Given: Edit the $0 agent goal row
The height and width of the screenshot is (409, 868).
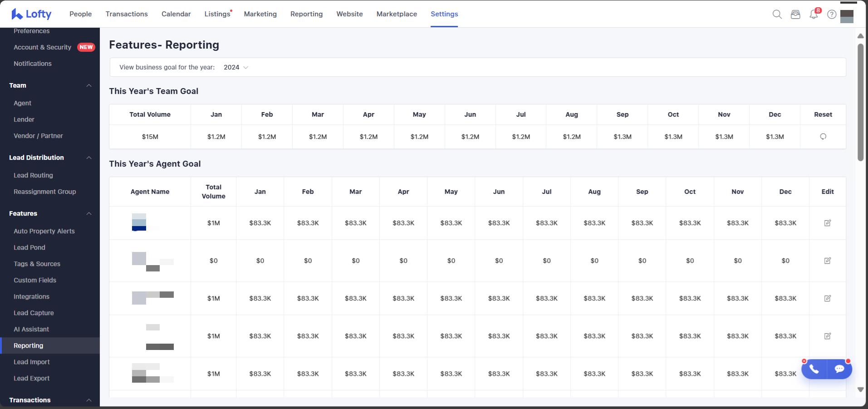Looking at the screenshot, I should (828, 261).
